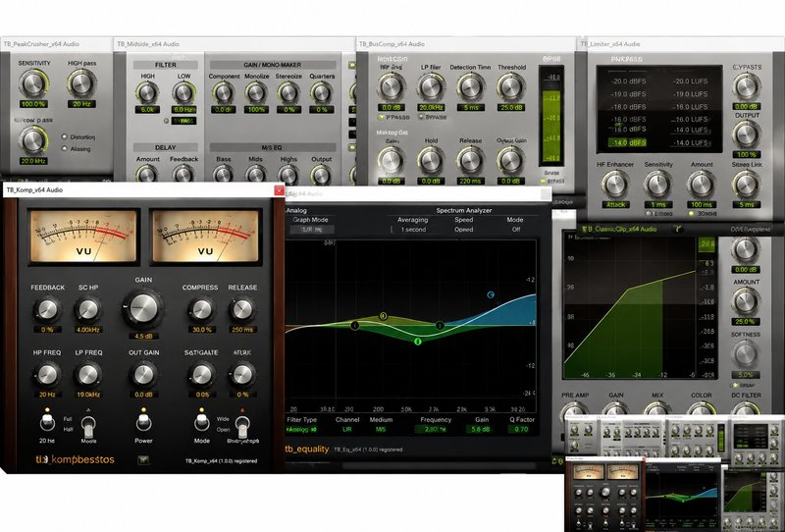Click the Gain '5.6 dB' field in tb_equality
The image size is (785, 532).
click(x=480, y=429)
